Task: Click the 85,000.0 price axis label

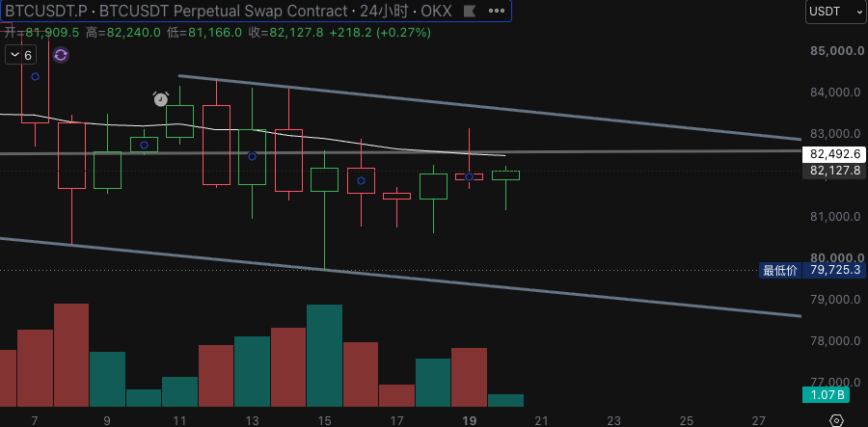Action: point(837,51)
